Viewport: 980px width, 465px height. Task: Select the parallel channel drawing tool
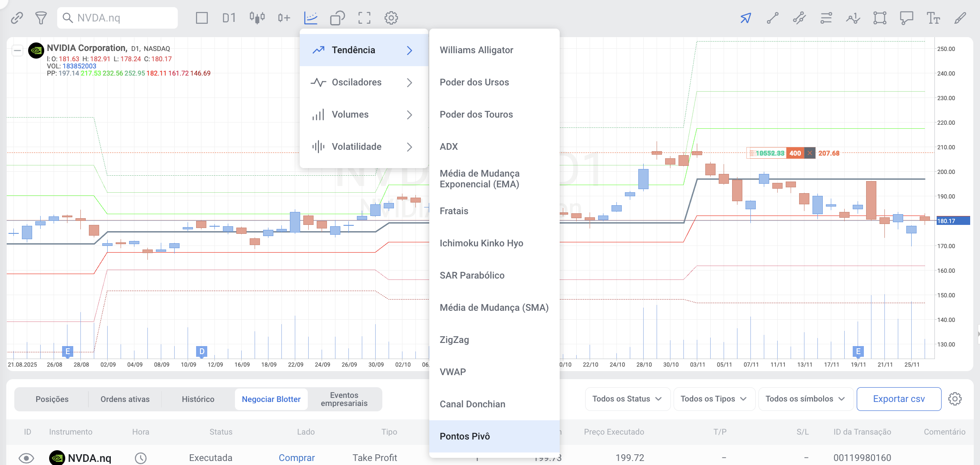click(x=800, y=18)
